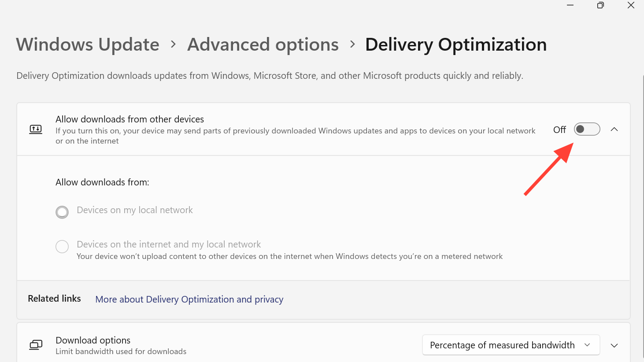Go back to Windows Update breadcrumb
The width and height of the screenshot is (644, 362).
(88, 44)
